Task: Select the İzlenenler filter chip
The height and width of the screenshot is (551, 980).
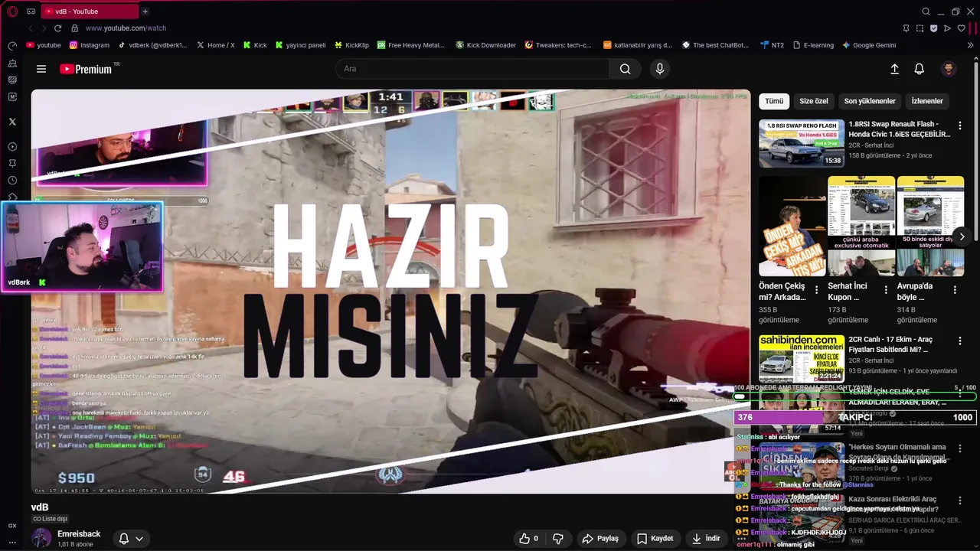Action: click(927, 101)
